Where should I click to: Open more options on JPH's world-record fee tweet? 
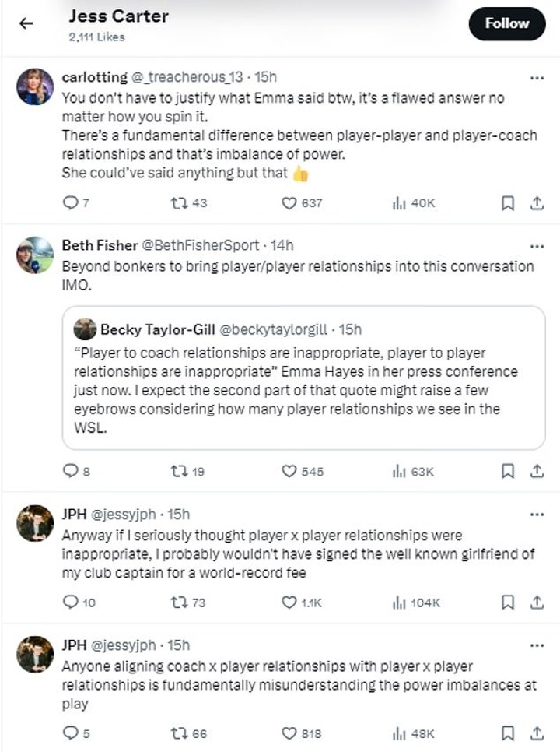coord(537,515)
